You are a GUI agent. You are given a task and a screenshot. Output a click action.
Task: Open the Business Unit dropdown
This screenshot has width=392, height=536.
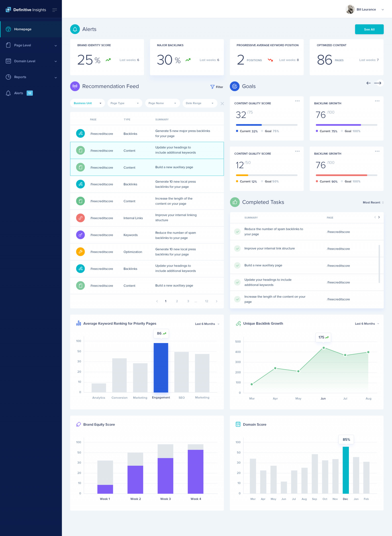pyautogui.click(x=87, y=103)
